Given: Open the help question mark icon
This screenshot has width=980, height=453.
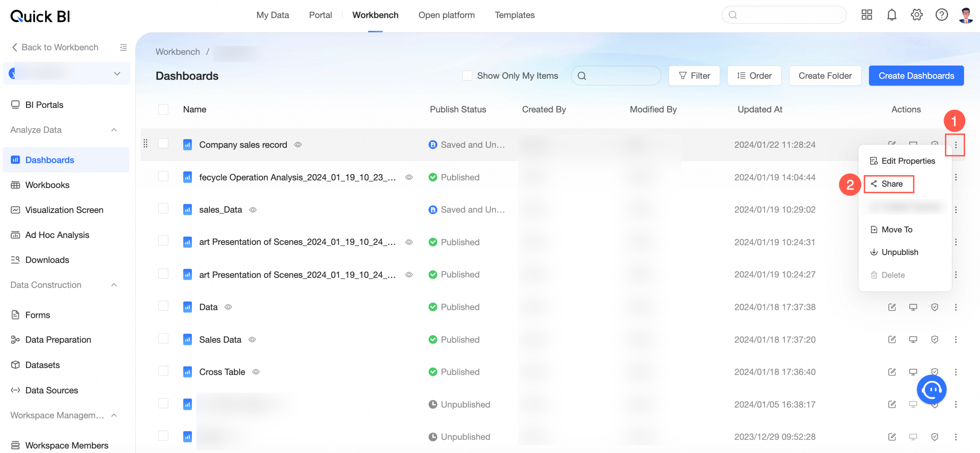Looking at the screenshot, I should 942,15.
